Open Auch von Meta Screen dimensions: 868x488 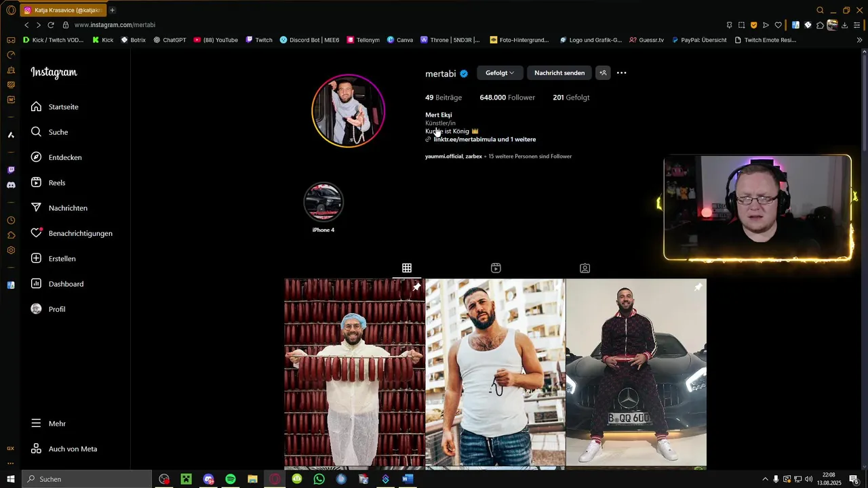click(x=64, y=449)
